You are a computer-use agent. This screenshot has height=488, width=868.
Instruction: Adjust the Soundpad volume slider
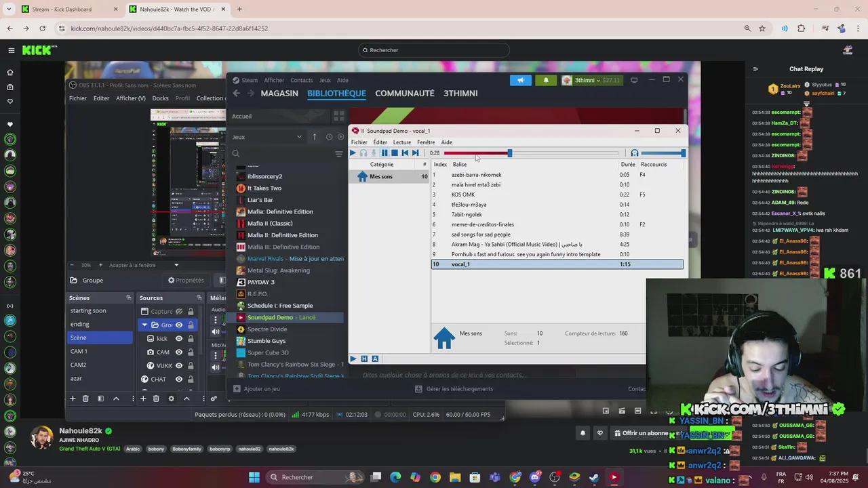click(663, 153)
